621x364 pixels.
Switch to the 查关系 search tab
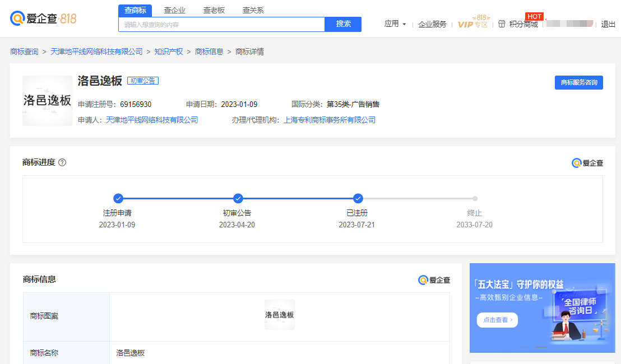(x=253, y=10)
